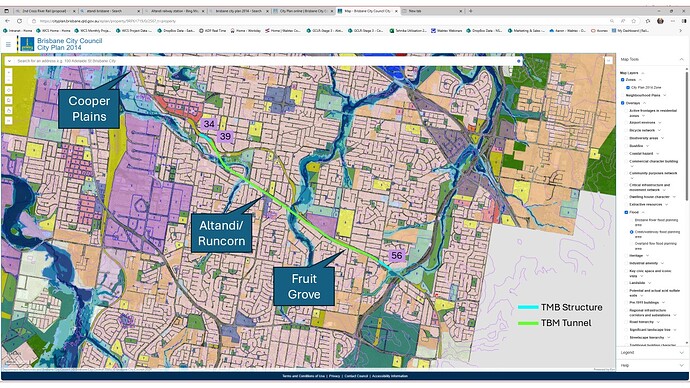Open the Terms and Conditions of Use link
Image resolution: width=690 pixels, height=388 pixels.
click(303, 376)
